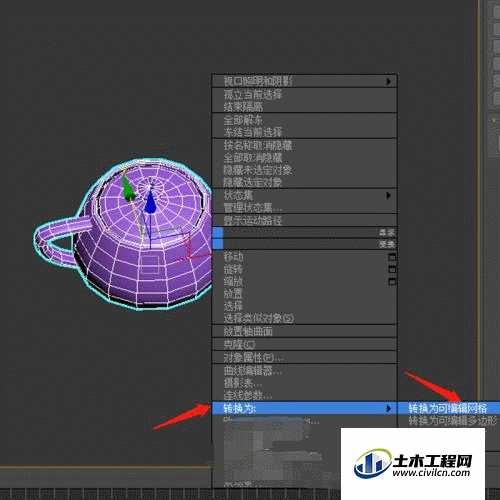Image resolution: width=500 pixels, height=500 pixels.
Task: Choose 选择 menu entry
Action: (304, 306)
